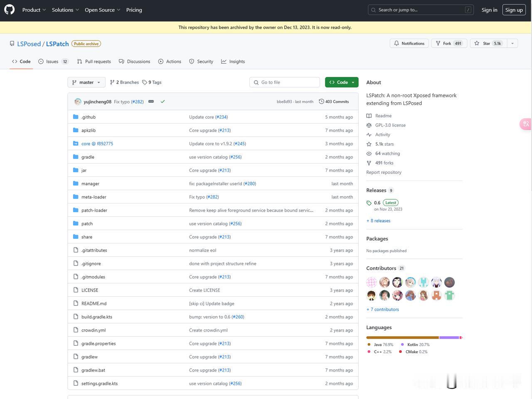Click the Go to file input

pos(285,82)
